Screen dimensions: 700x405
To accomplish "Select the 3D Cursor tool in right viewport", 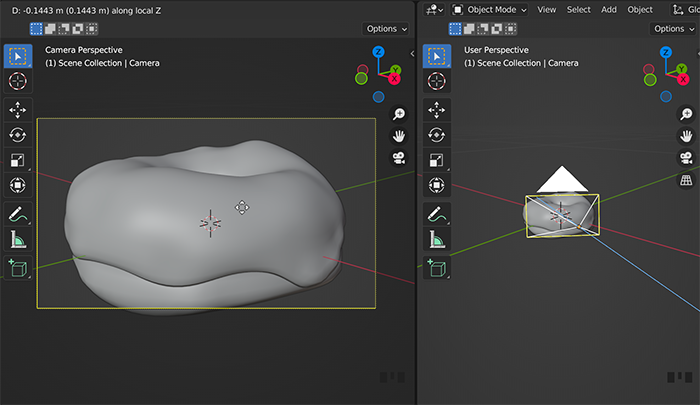I will 436,81.
